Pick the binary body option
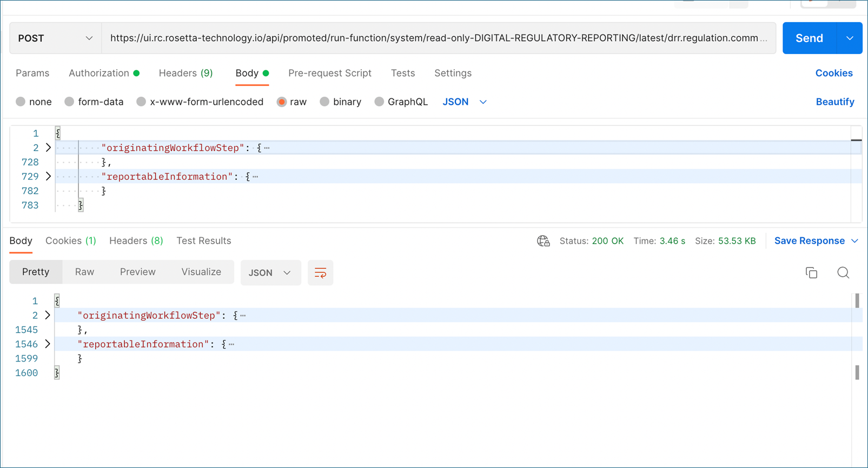868x468 pixels. click(x=324, y=102)
